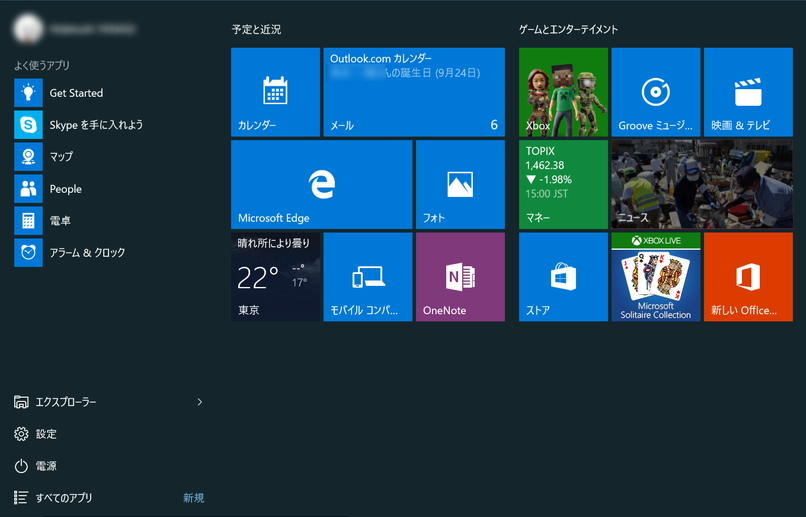Open the フォト photos tile
The image size is (806, 517).
(460, 184)
